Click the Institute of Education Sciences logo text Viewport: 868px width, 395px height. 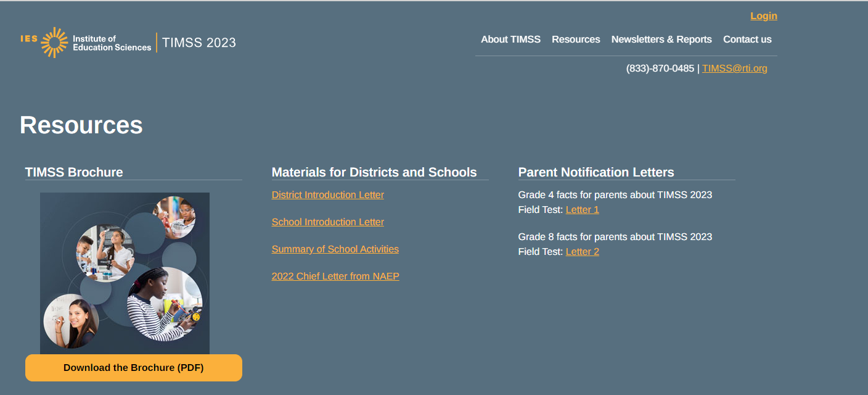pos(111,43)
